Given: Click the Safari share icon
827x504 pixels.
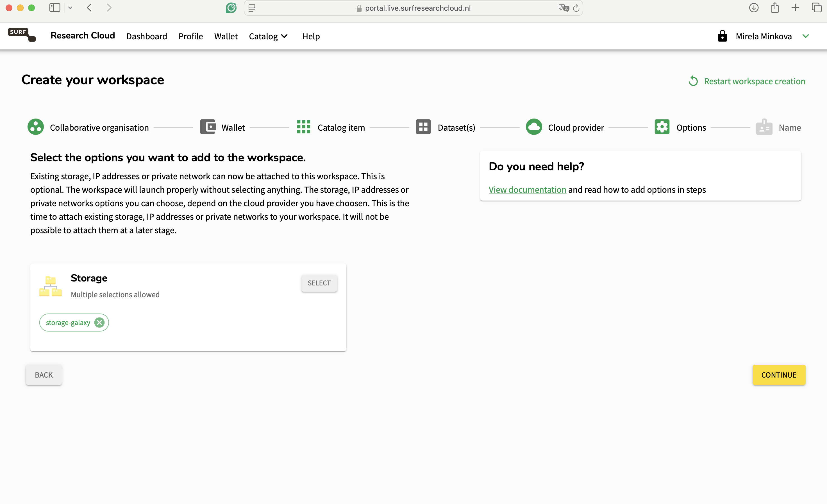Looking at the screenshot, I should coord(775,7).
